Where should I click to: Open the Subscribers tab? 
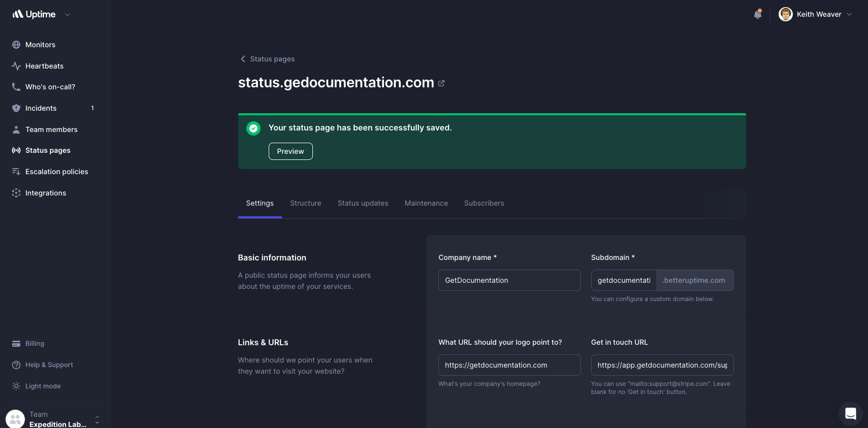point(484,203)
